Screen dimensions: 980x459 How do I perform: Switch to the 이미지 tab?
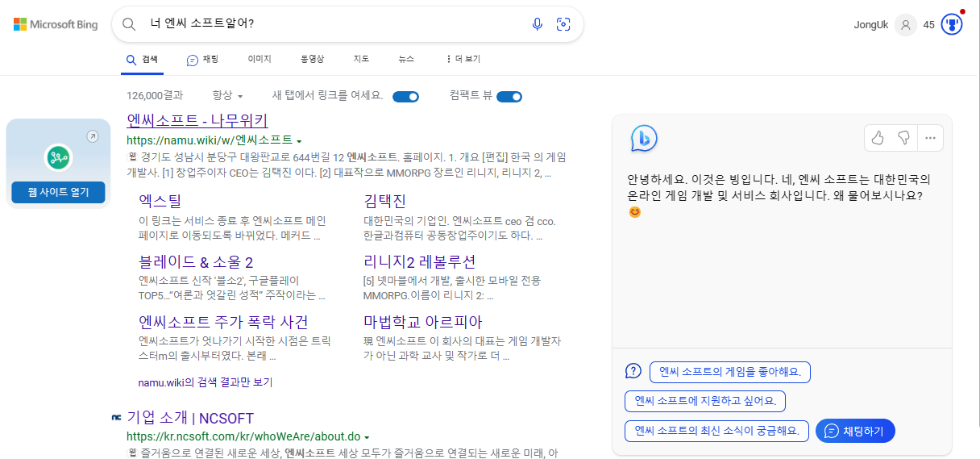click(x=260, y=59)
